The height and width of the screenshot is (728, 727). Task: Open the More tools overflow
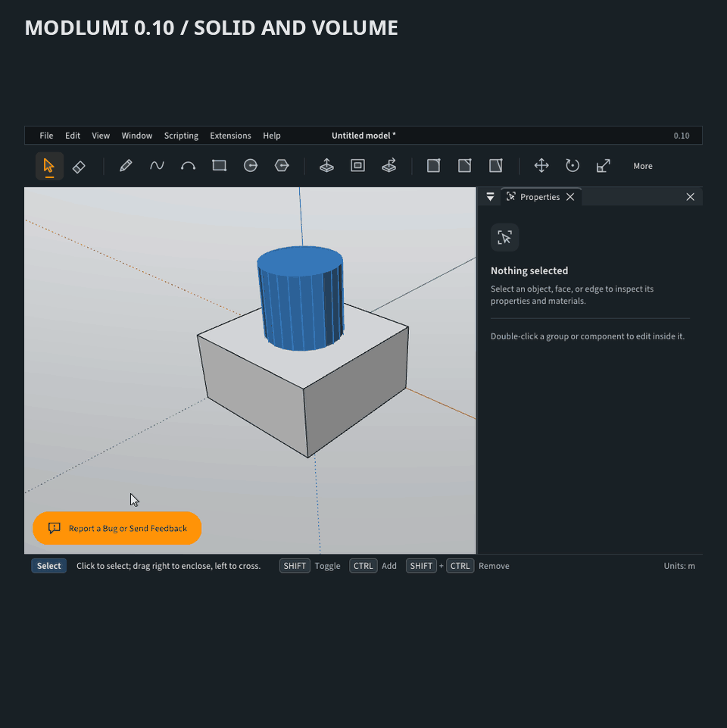[x=643, y=166]
